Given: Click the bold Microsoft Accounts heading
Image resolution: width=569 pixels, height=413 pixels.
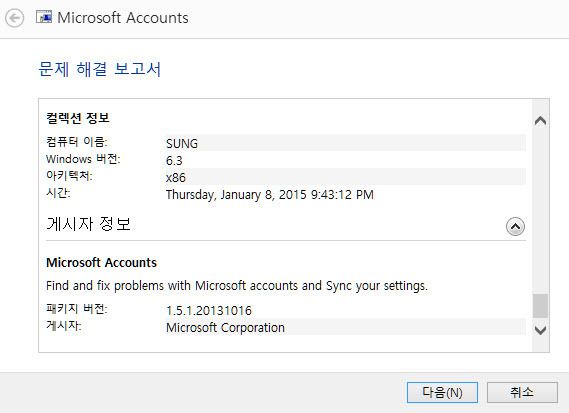Looking at the screenshot, I should click(x=102, y=262).
